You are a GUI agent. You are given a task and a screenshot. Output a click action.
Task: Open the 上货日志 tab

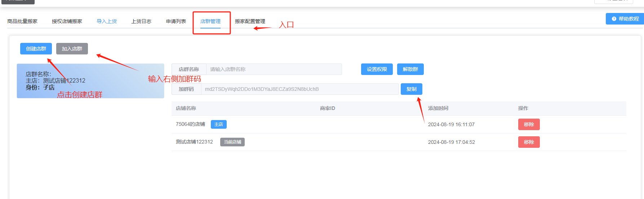click(x=141, y=21)
